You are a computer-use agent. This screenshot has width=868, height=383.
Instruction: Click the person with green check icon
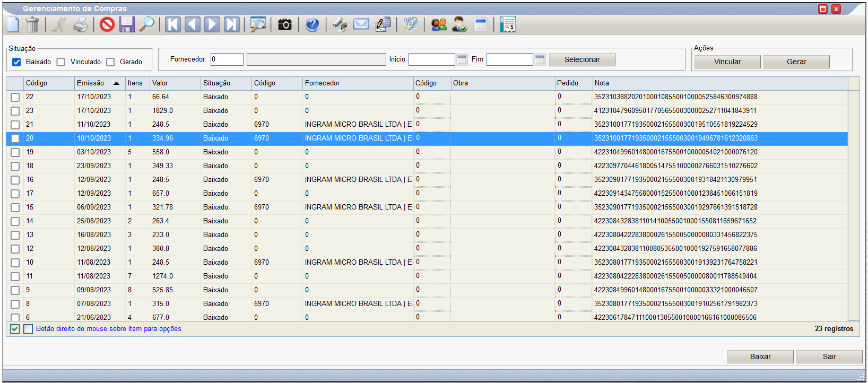(459, 24)
